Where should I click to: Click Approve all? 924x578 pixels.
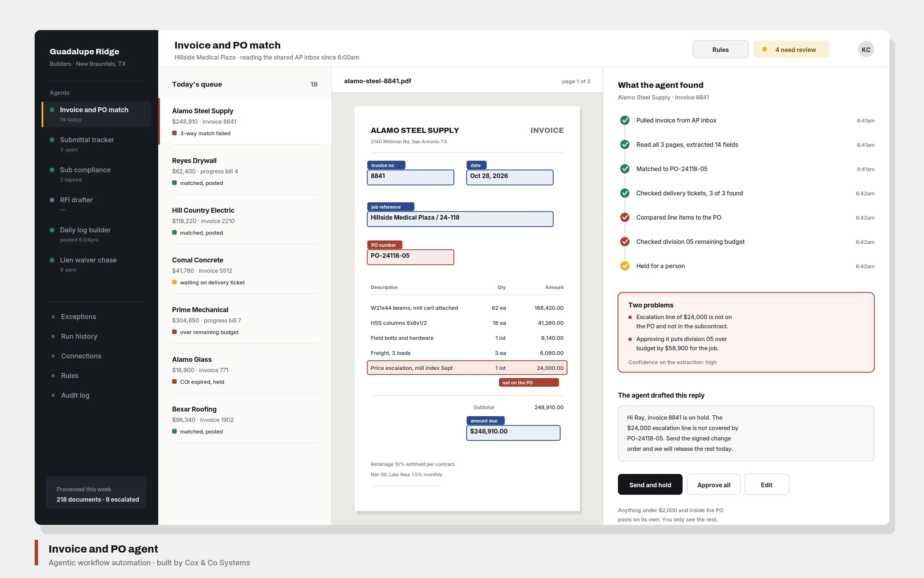click(713, 485)
